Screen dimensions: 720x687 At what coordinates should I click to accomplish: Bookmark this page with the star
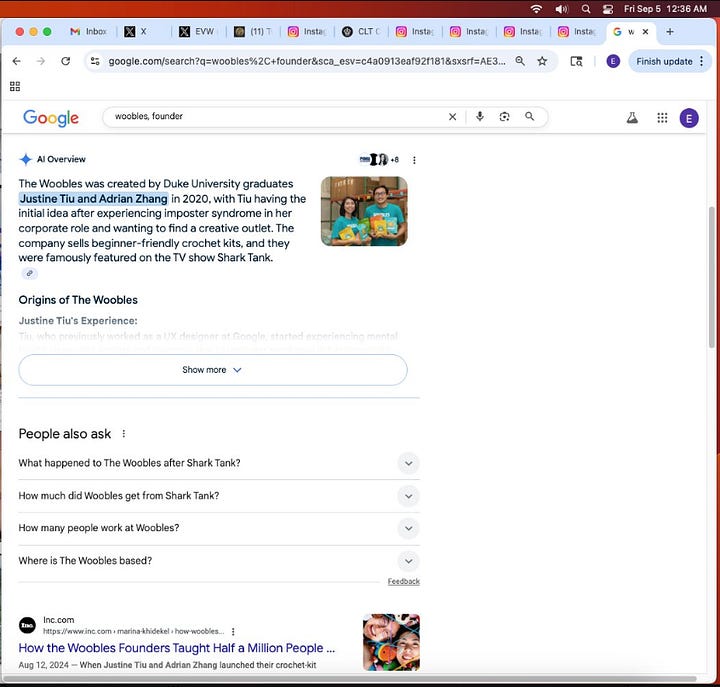[542, 61]
